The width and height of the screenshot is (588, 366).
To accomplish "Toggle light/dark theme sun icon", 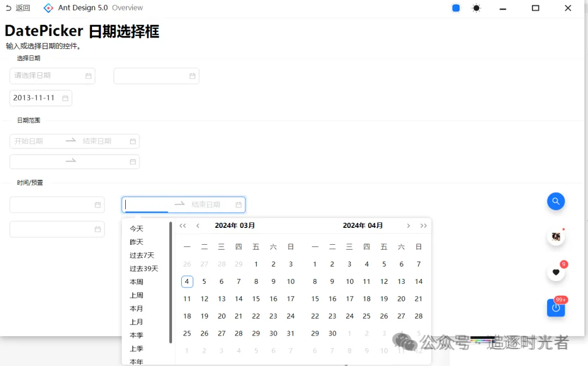I will coord(476,8).
